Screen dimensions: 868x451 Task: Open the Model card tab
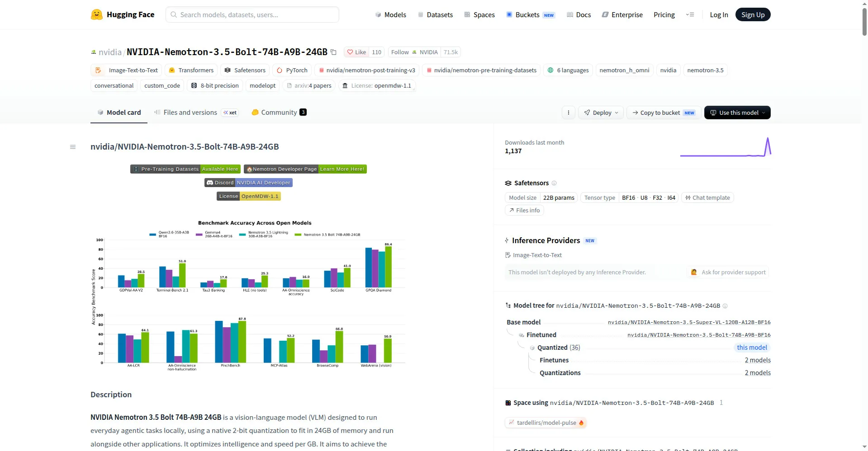[119, 113]
